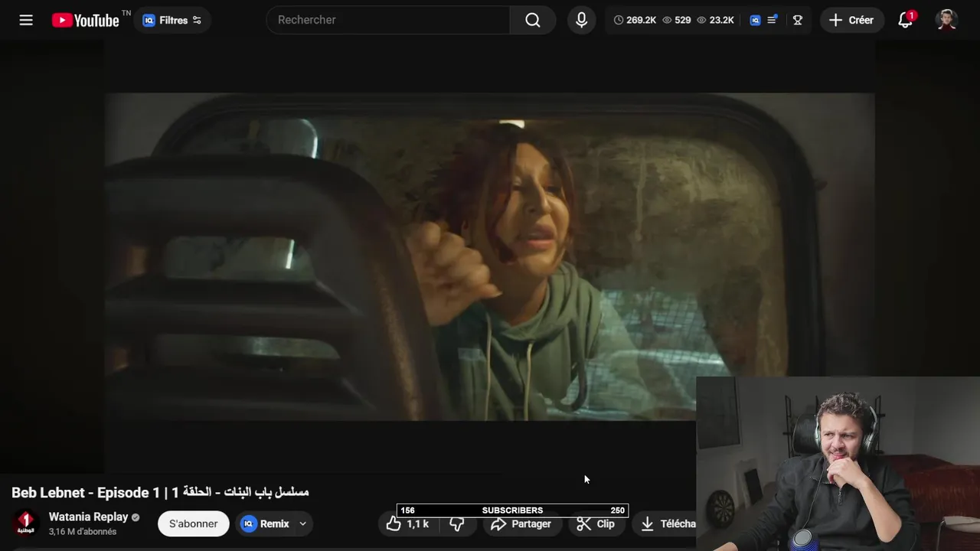
Task: Open notifications bell
Action: click(x=906, y=20)
